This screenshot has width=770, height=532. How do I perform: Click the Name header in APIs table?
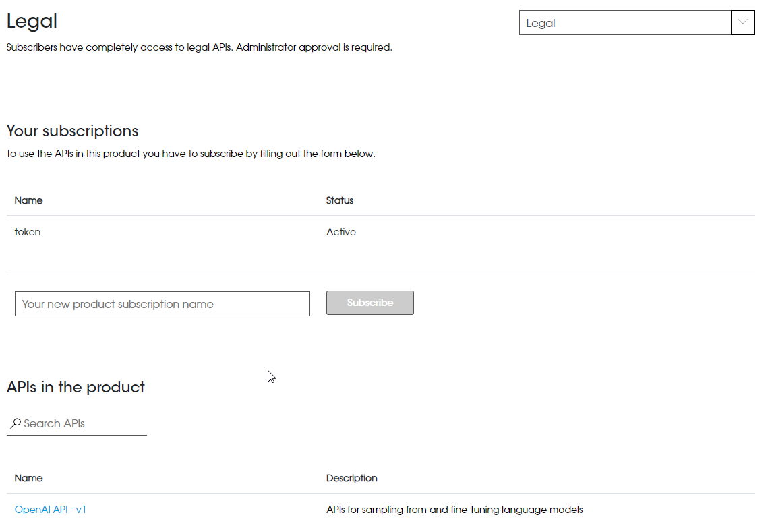[28, 478]
